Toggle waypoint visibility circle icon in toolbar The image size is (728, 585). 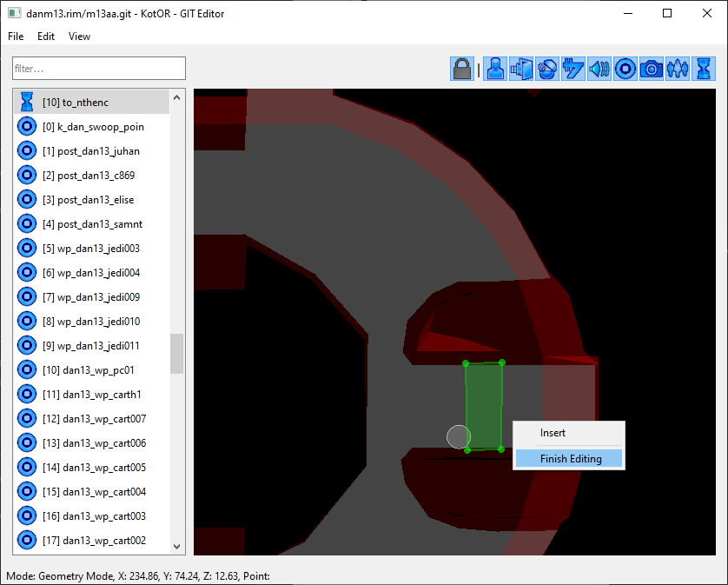pyautogui.click(x=625, y=69)
